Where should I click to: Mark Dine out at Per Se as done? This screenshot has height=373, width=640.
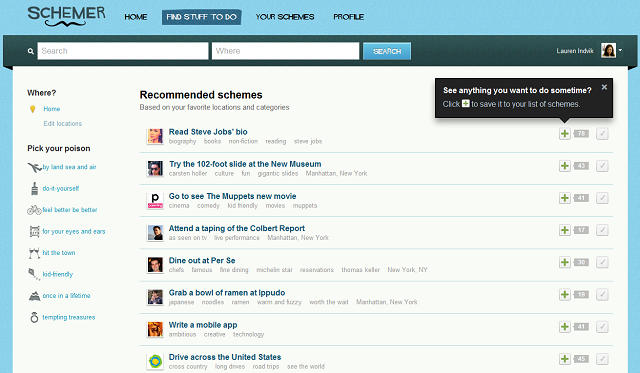pos(602,262)
